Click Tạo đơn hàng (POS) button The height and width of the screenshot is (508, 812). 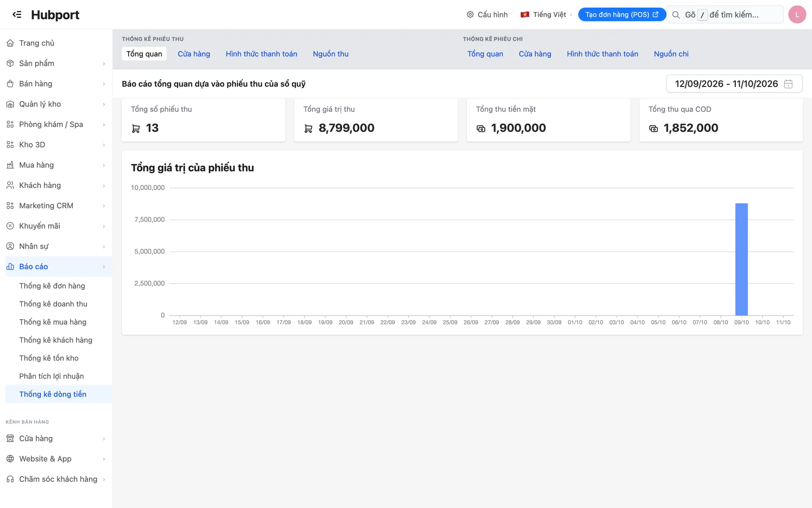pyautogui.click(x=622, y=14)
